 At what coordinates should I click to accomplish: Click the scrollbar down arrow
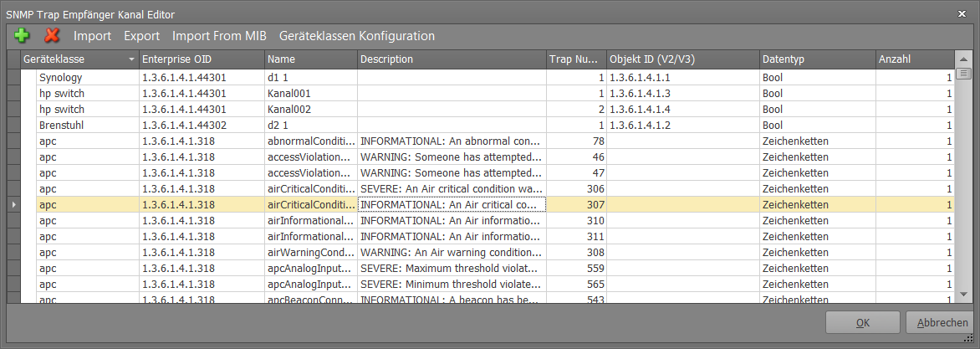coord(963,294)
